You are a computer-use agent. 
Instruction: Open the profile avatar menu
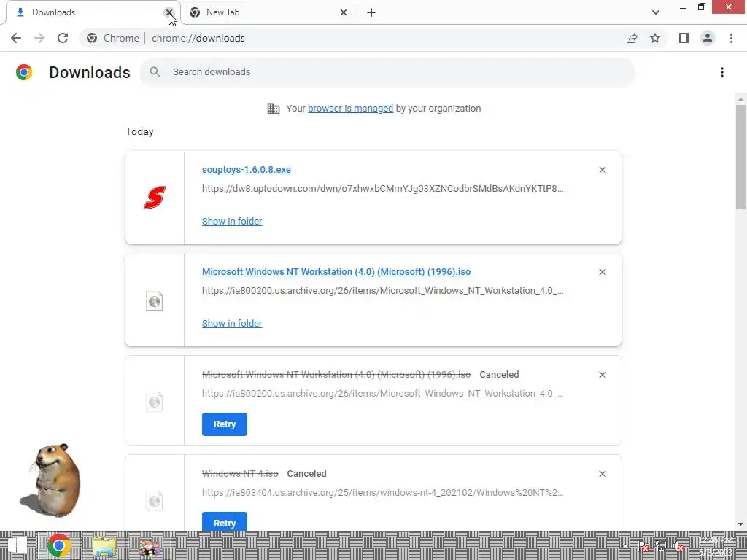708,38
